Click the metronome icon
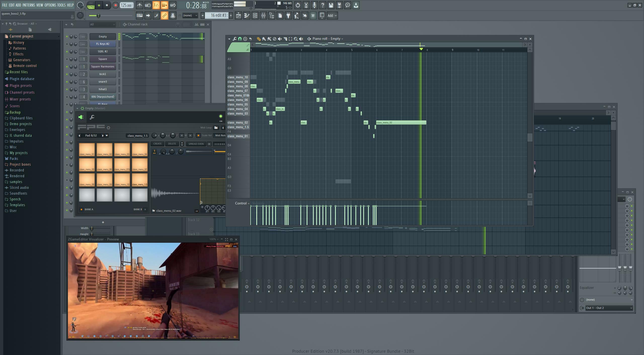The width and height of the screenshot is (644, 355). click(x=139, y=5)
